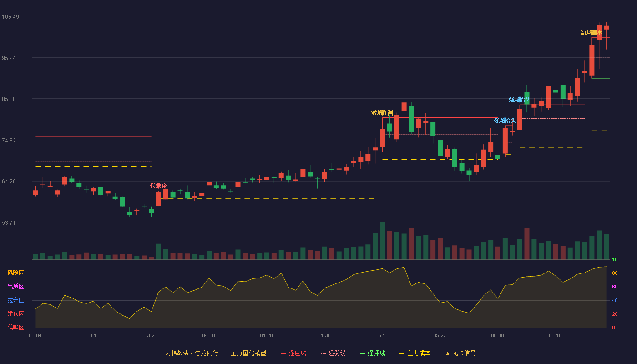This screenshot has width=637, height=364.
Task: Click the 05-27 date label
Action: coord(440,335)
